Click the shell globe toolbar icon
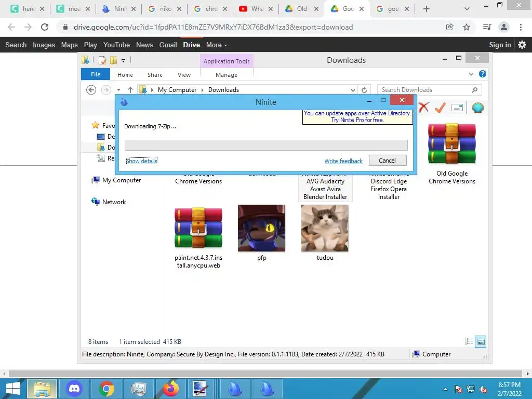532x399 pixels. 478,108
